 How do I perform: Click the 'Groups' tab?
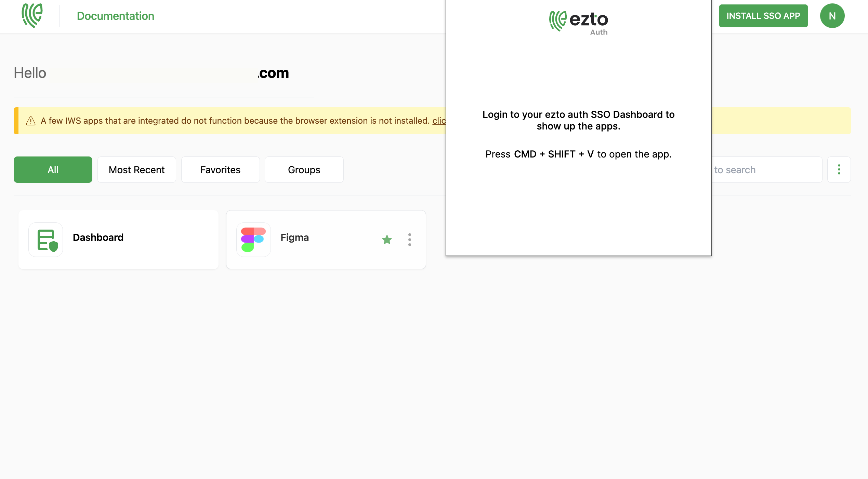click(303, 169)
